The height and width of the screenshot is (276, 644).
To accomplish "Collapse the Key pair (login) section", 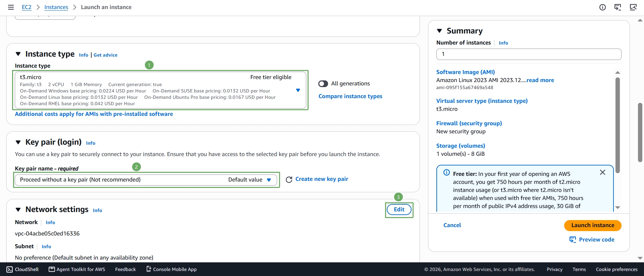I will tap(18, 142).
